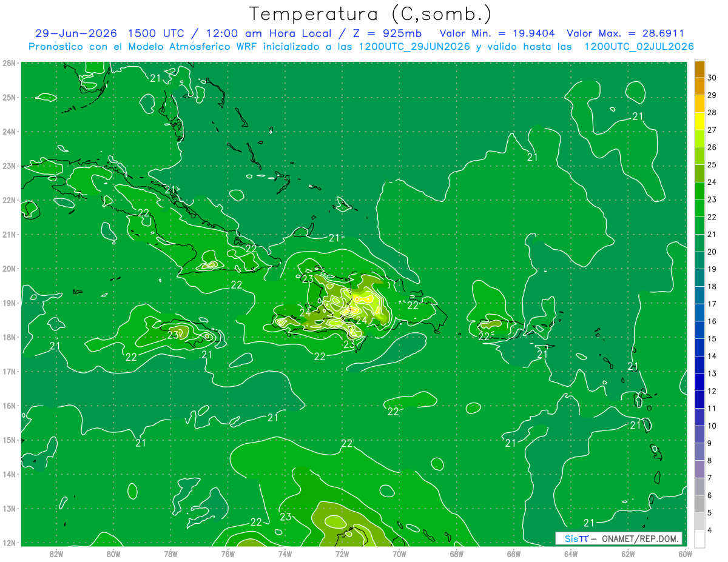Click the pressure level "Z = 925mb"
The height and width of the screenshot is (562, 728).
tap(387, 33)
